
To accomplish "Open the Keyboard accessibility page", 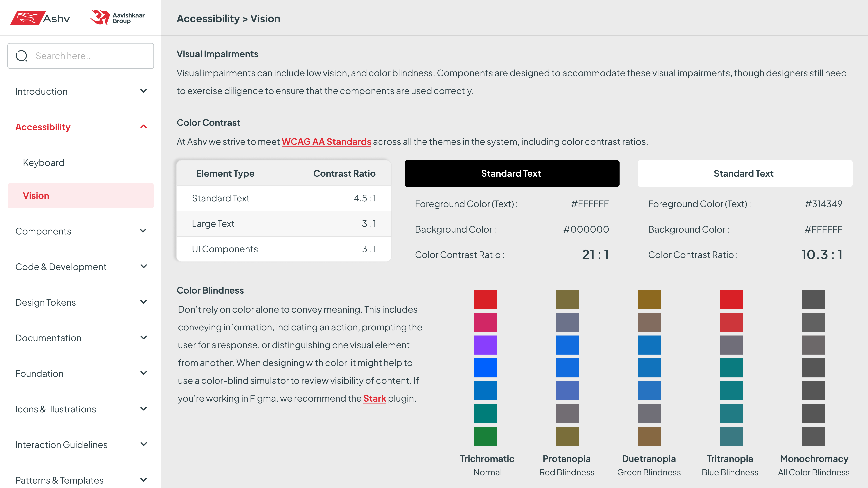I will tap(44, 163).
